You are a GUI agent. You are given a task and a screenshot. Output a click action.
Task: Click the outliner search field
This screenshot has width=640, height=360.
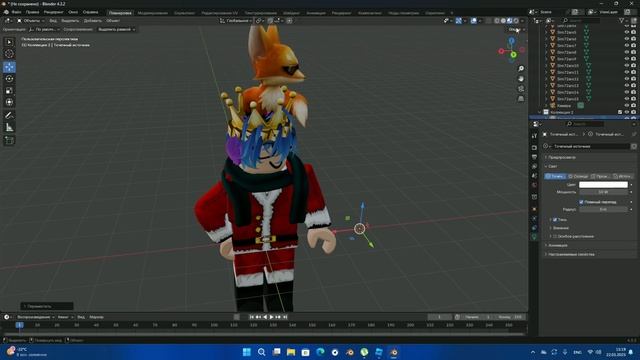[581, 20]
